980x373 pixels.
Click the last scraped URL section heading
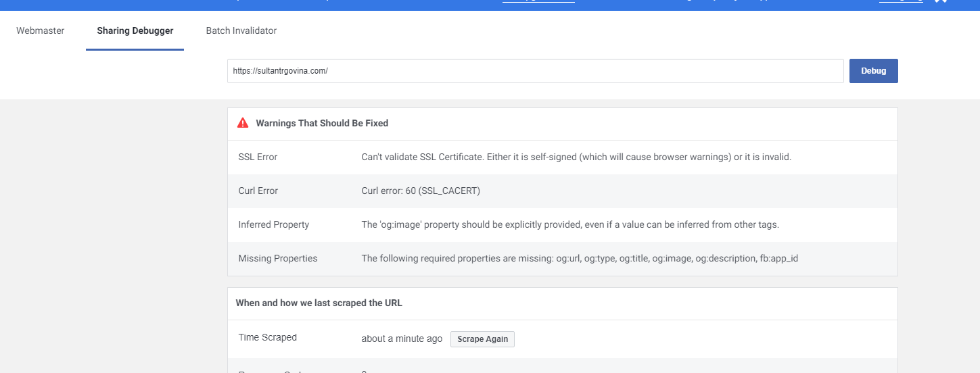tap(319, 303)
